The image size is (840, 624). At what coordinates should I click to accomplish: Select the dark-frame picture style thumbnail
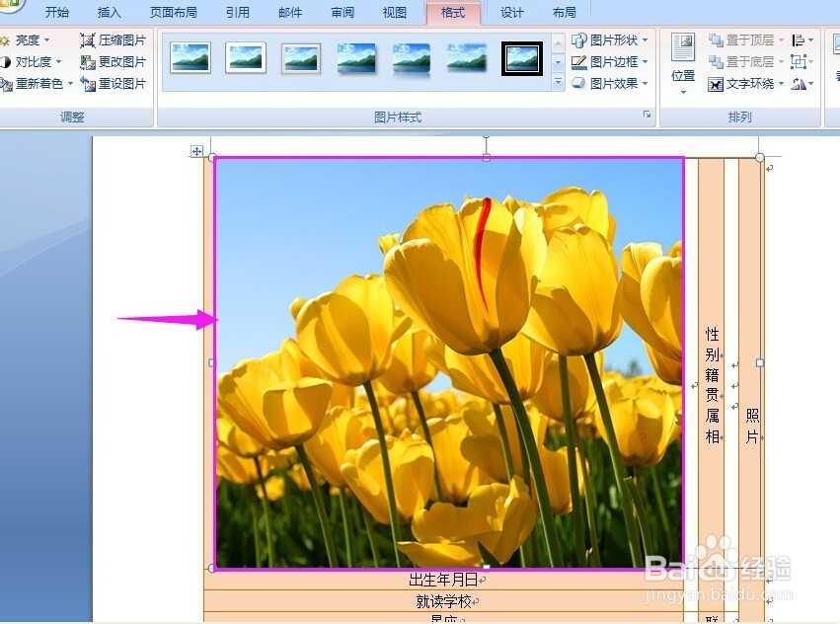pos(521,58)
